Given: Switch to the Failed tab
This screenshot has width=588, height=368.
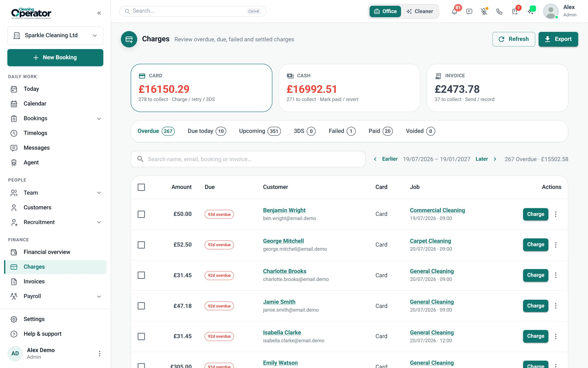Looking at the screenshot, I should pos(342,131).
